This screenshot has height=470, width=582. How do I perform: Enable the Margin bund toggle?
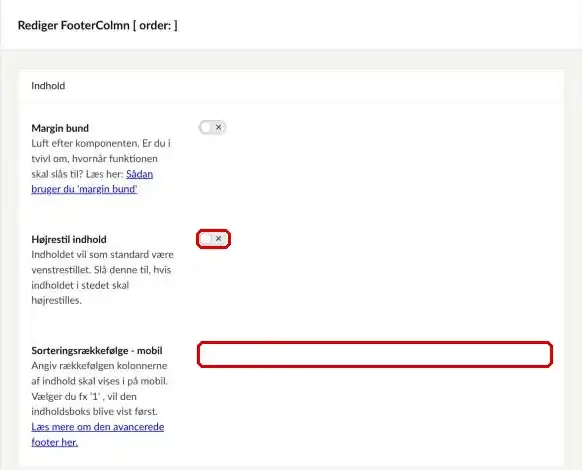point(212,128)
